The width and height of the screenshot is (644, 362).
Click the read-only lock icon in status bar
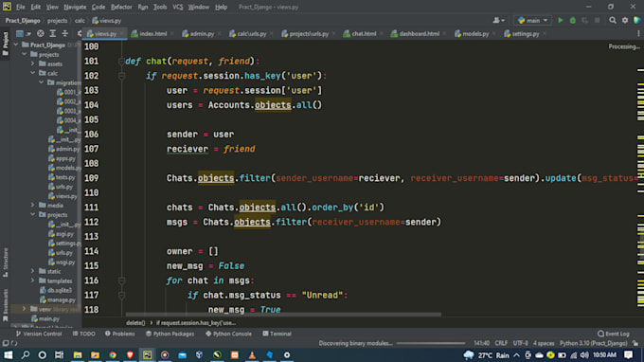point(635,343)
